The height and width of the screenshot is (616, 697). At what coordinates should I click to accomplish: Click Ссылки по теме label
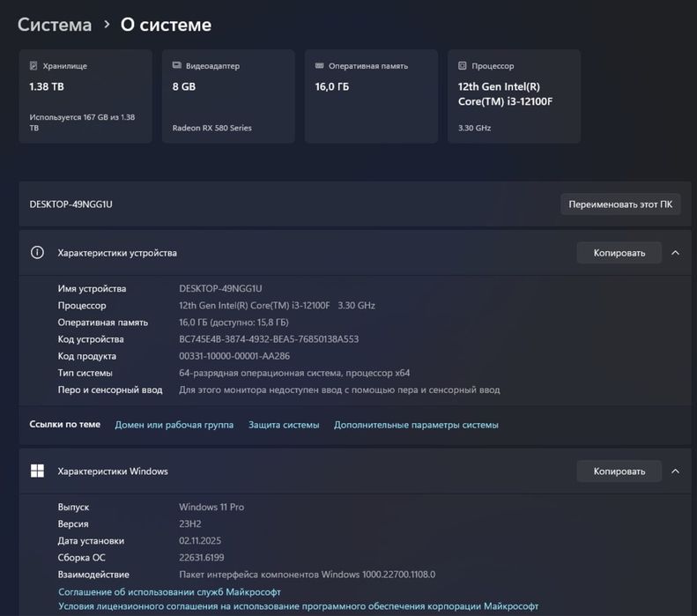pos(65,425)
